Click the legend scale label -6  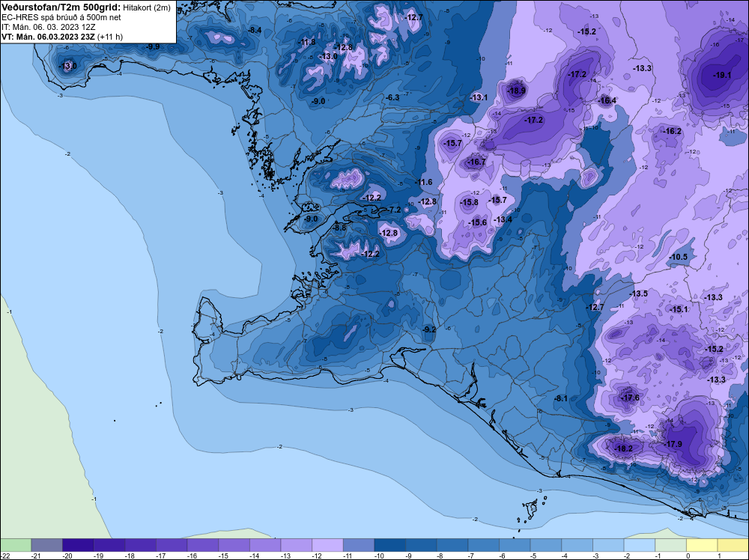pyautogui.click(x=503, y=556)
